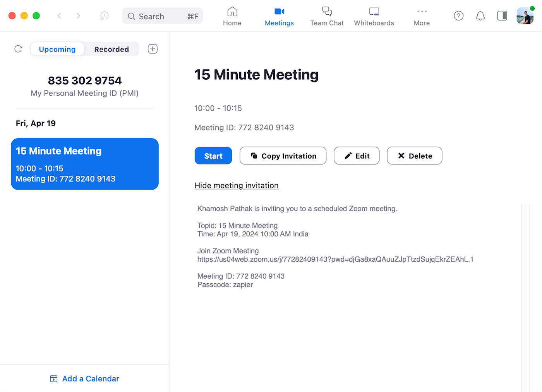Click Copy Invitation button
The image size is (542, 392).
point(283,156)
